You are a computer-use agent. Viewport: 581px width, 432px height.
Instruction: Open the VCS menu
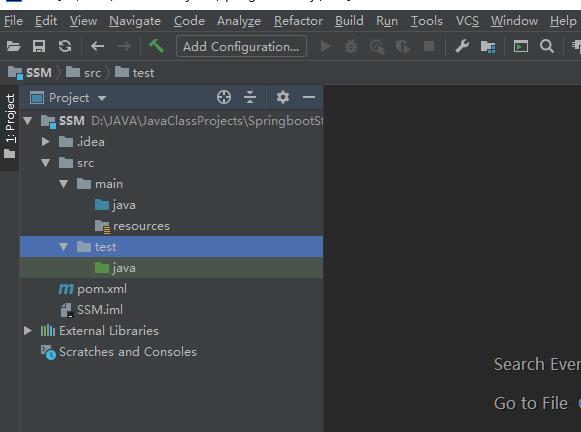click(467, 21)
